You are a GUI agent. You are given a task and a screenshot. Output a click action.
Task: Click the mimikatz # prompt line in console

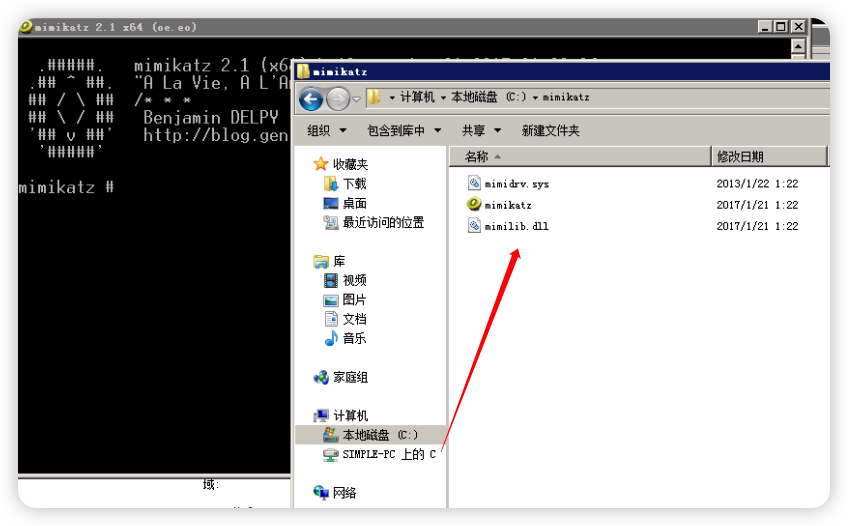tap(66, 187)
